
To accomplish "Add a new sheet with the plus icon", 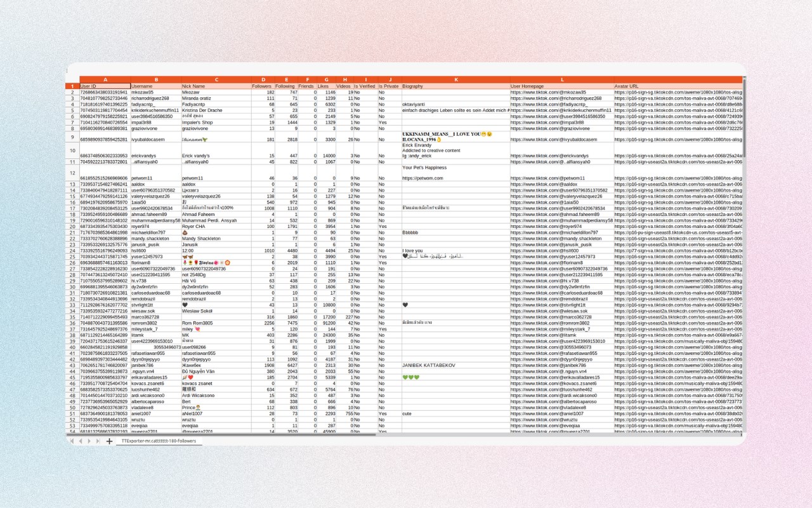I will tap(108, 441).
